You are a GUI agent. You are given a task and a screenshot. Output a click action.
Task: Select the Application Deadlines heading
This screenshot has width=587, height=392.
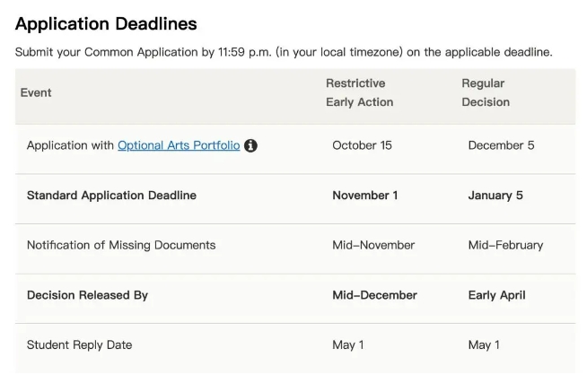[x=106, y=24]
